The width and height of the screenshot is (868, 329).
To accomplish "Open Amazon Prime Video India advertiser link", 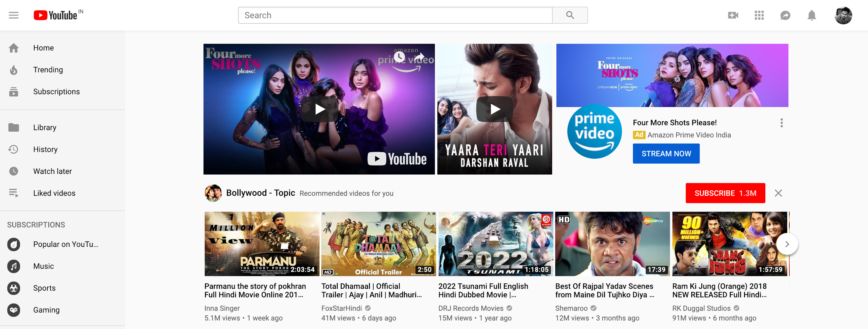I will [x=689, y=135].
